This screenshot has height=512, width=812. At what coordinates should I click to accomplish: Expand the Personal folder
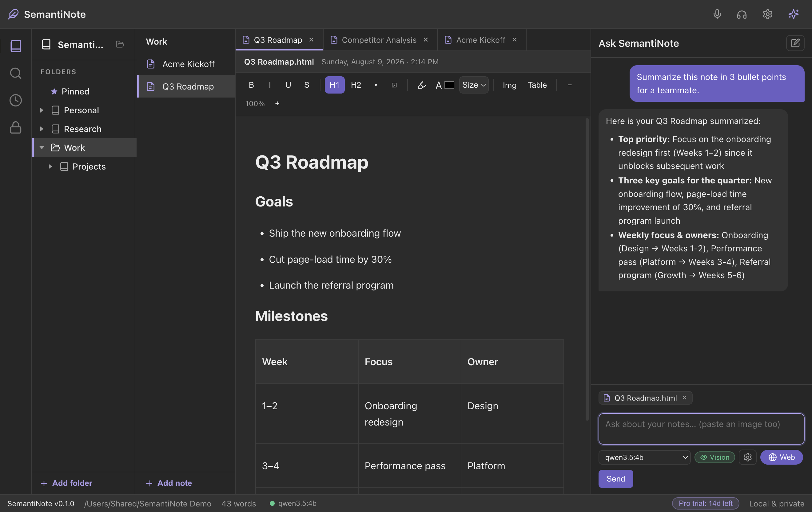click(42, 110)
